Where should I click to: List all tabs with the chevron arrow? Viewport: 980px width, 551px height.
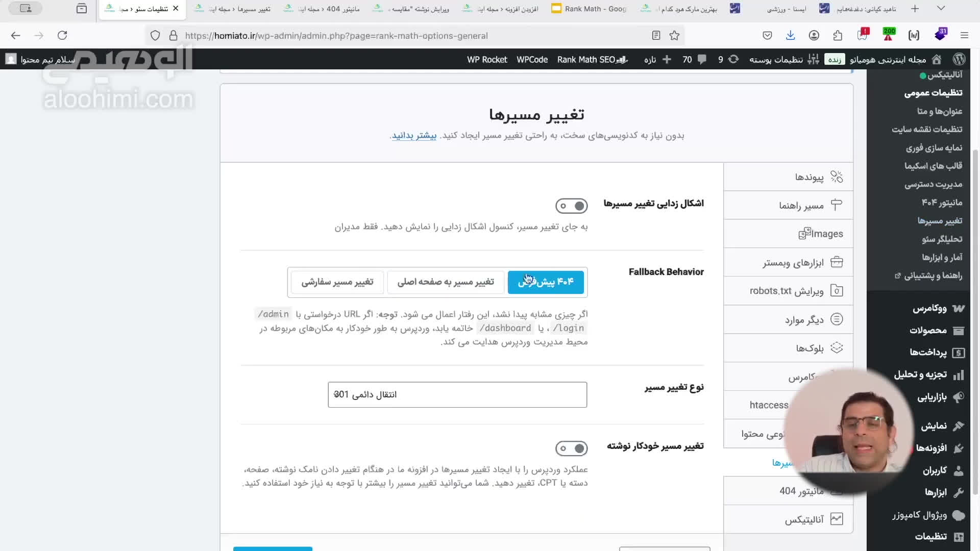941,9
